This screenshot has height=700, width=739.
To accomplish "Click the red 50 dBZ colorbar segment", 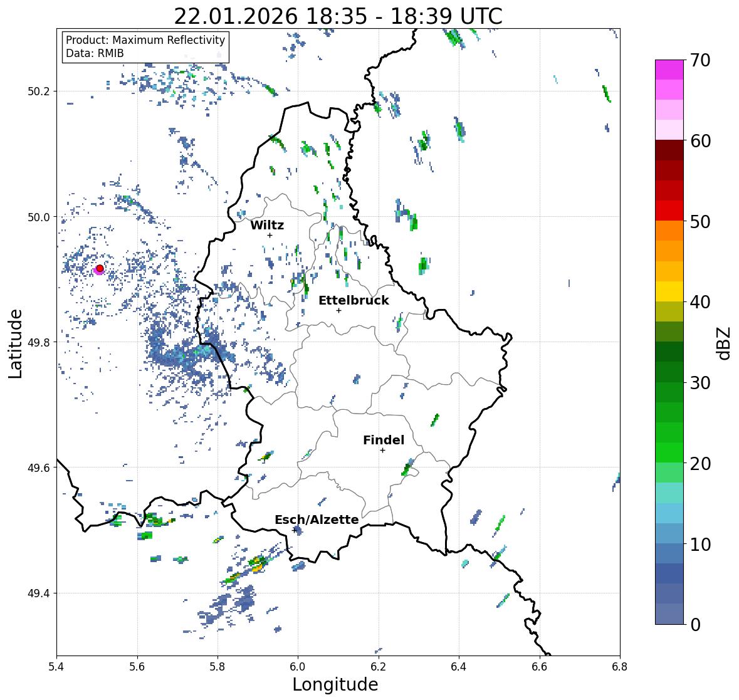I will pos(669,211).
